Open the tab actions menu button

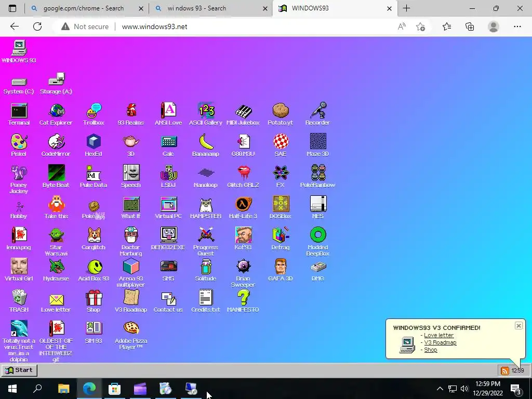(x=12, y=8)
